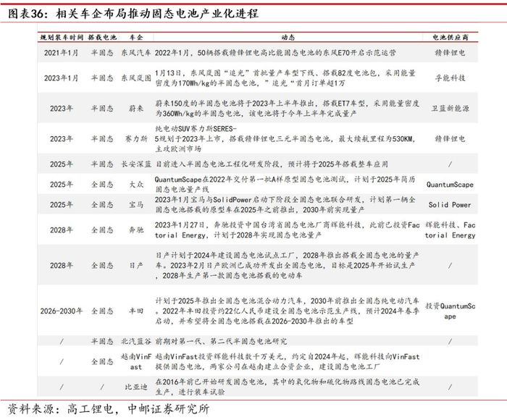Click the 丰田 automaker cell
The width and height of the screenshot is (507, 420).
pyautogui.click(x=136, y=311)
